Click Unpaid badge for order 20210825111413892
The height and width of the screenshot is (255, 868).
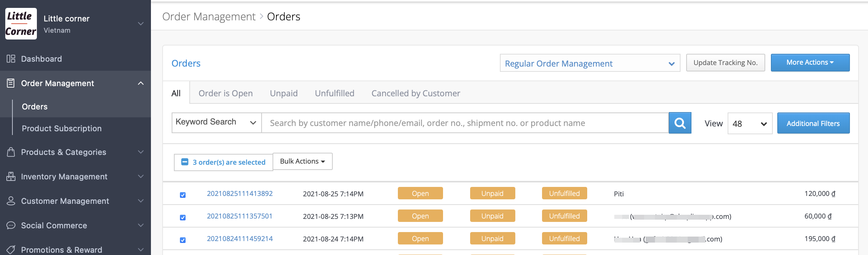coord(492,193)
